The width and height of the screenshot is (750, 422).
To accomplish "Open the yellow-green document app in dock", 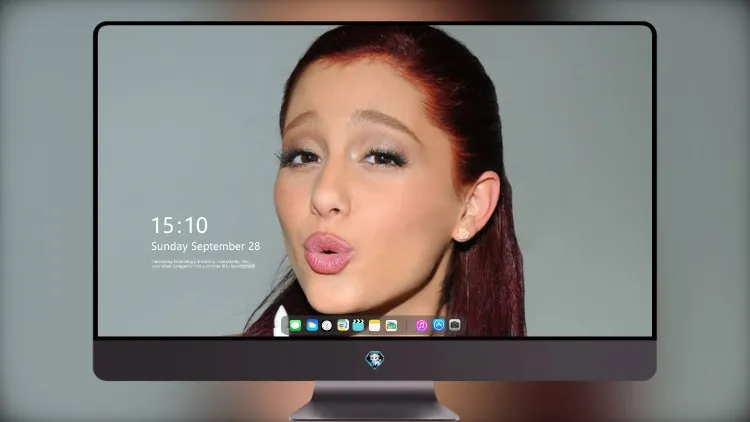I will (x=343, y=325).
